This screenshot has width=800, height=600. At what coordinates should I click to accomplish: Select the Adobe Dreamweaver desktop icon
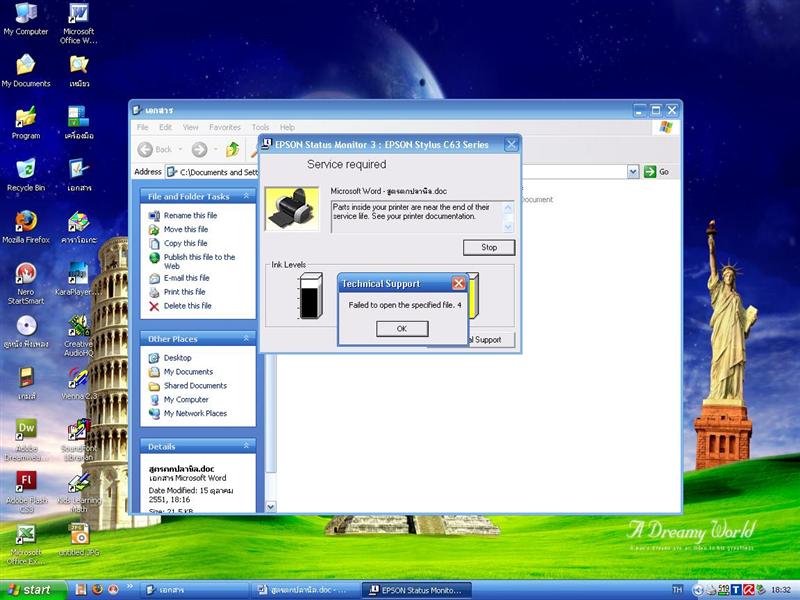[26, 440]
